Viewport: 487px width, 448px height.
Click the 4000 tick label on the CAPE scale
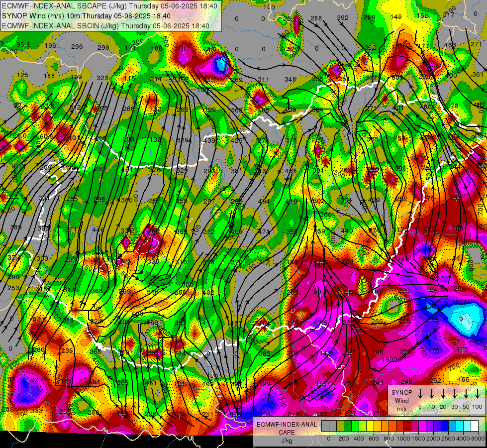pyautogui.click(x=463, y=439)
